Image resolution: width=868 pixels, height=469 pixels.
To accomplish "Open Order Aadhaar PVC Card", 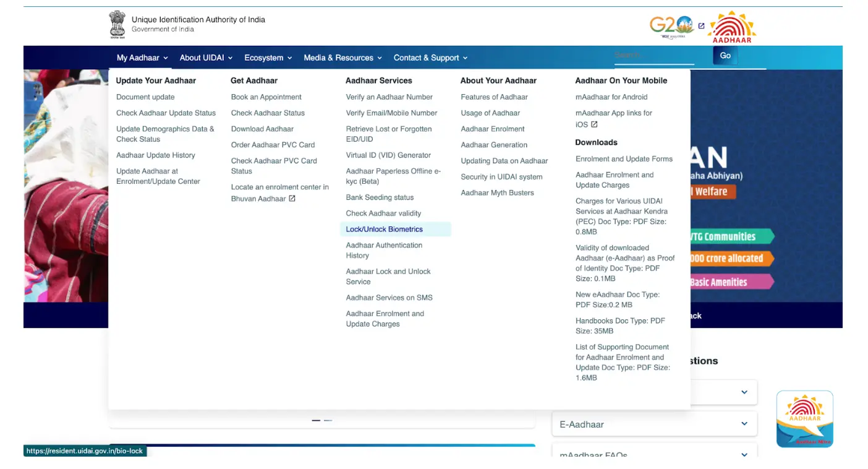I will (x=273, y=145).
